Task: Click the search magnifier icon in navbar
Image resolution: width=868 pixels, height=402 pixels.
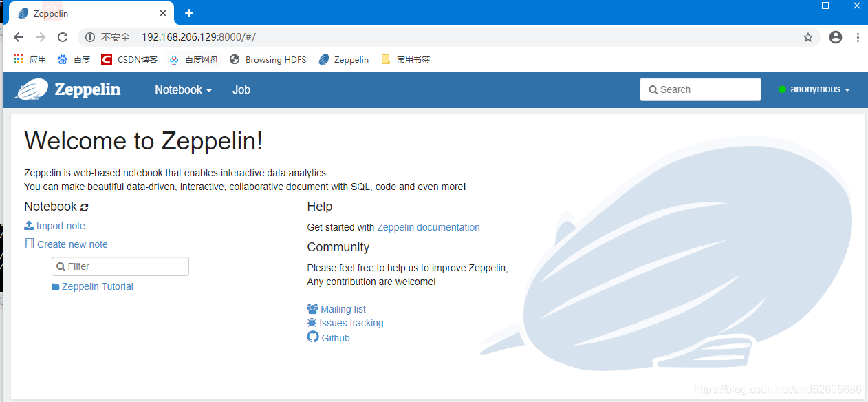Action: tap(653, 89)
